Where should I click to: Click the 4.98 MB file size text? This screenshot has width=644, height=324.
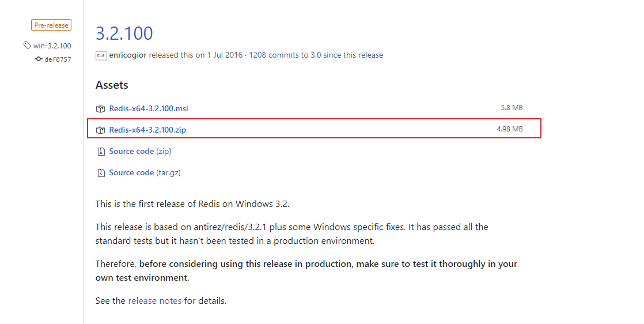(509, 129)
